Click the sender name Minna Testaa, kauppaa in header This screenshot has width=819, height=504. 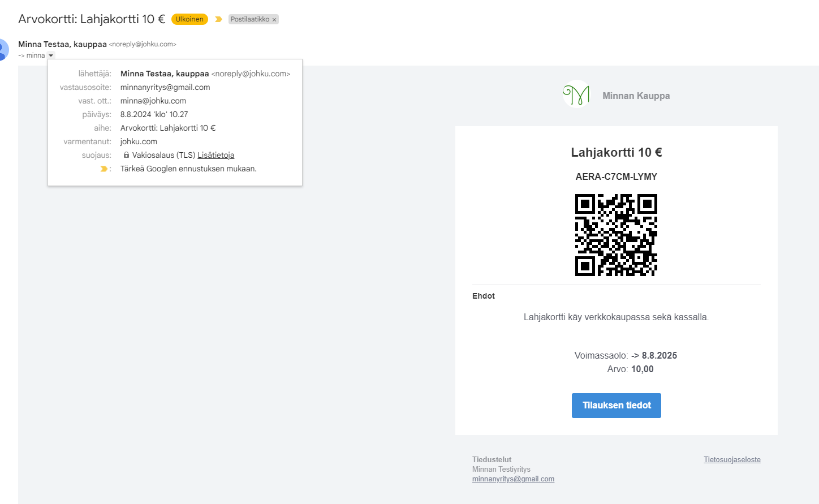[62, 44]
